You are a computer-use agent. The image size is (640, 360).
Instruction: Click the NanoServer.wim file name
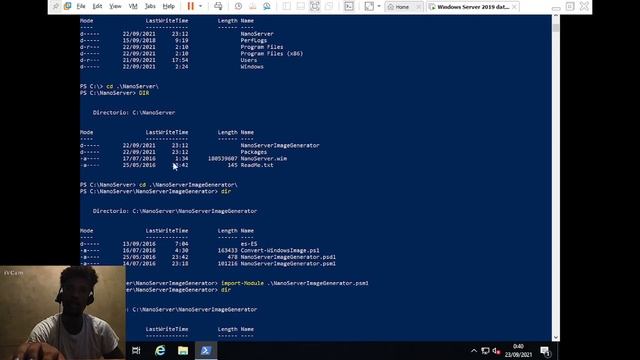[x=264, y=158]
